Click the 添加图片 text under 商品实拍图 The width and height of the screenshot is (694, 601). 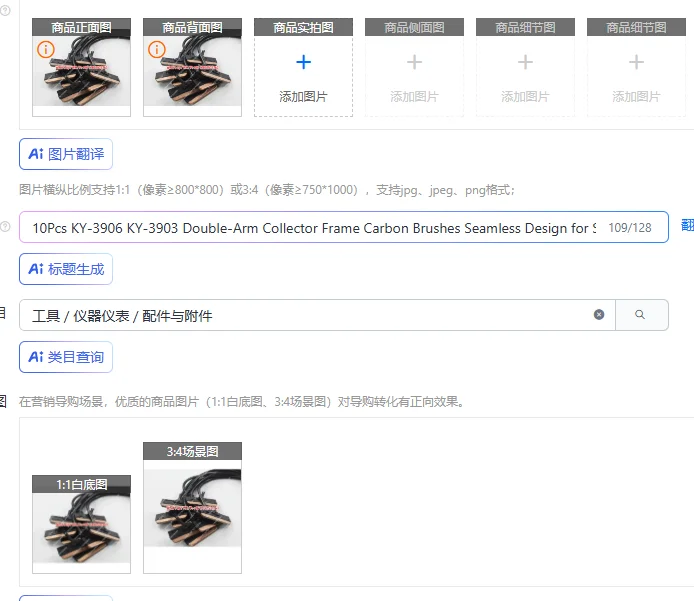click(x=303, y=96)
